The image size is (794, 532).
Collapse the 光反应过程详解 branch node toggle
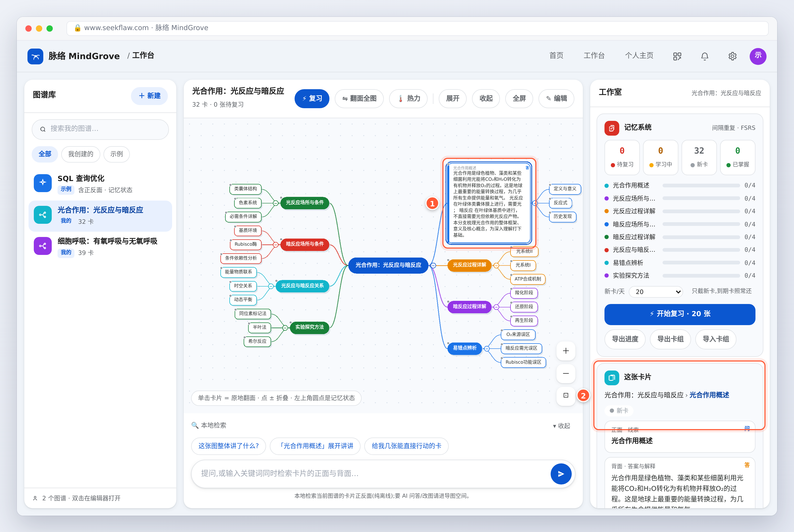coord(497,266)
